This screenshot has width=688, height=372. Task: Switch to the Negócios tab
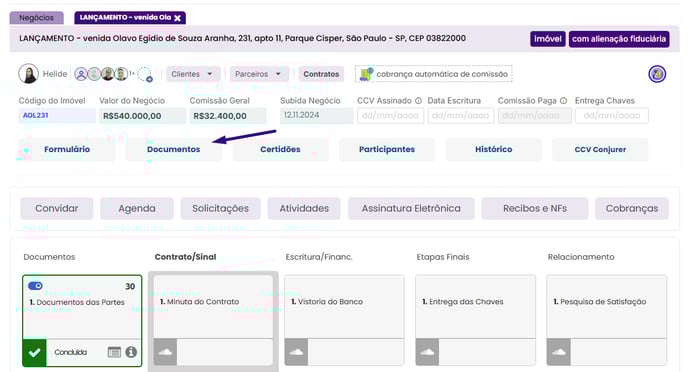click(x=36, y=18)
